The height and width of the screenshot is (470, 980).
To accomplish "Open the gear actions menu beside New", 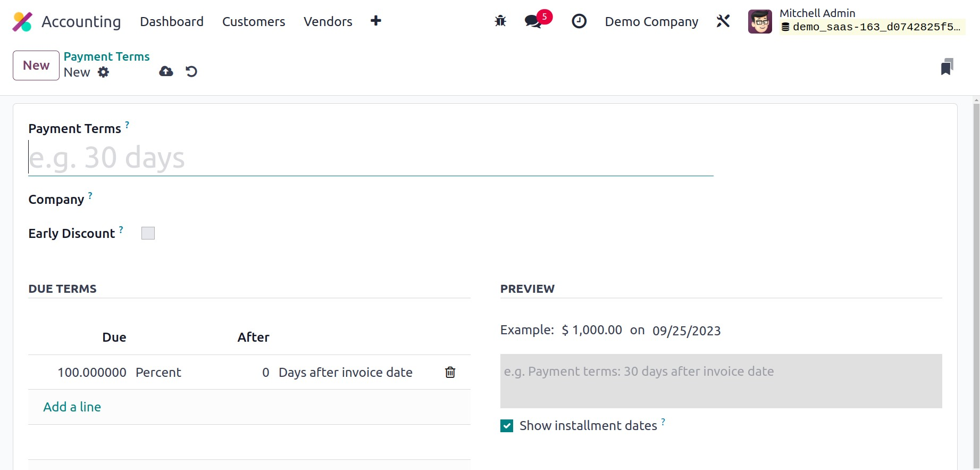I will (x=103, y=72).
